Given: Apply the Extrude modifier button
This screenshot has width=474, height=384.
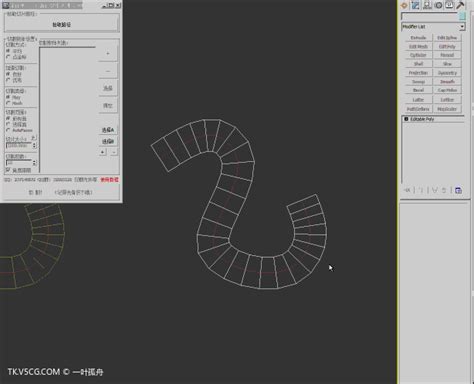Looking at the screenshot, I should [418, 38].
